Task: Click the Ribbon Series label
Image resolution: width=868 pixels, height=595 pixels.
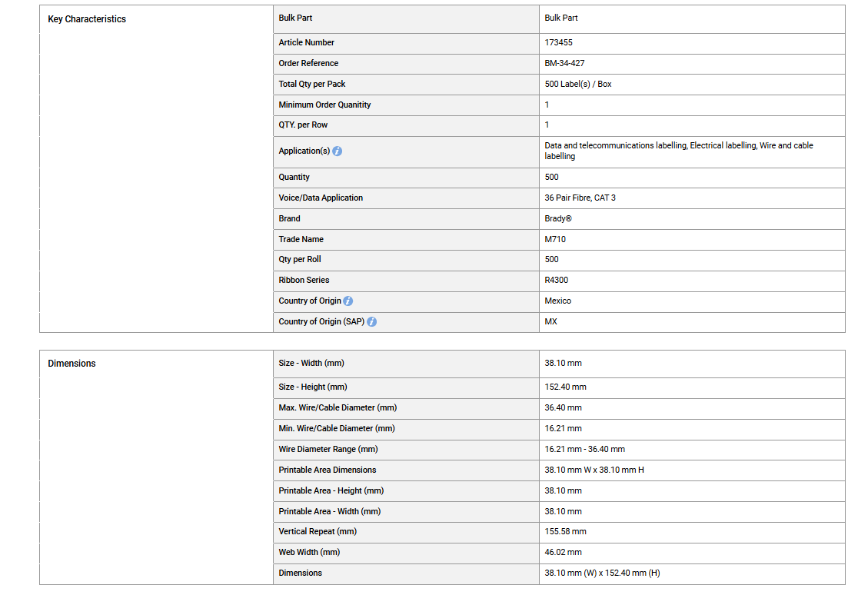Action: (x=304, y=280)
